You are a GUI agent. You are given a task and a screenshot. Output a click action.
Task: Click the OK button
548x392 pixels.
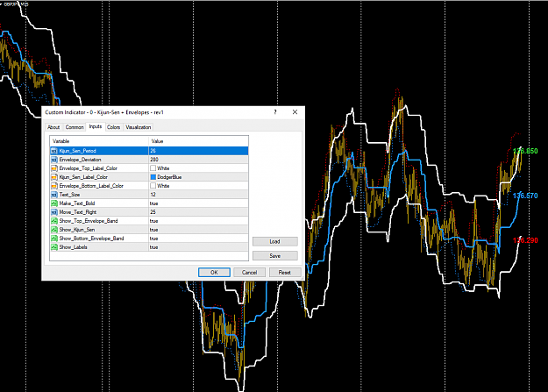click(x=214, y=273)
